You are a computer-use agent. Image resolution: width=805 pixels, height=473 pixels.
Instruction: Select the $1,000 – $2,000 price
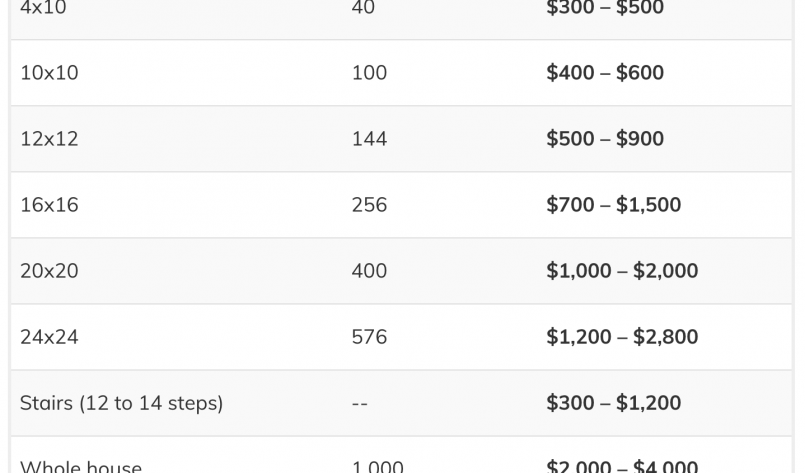pos(622,271)
